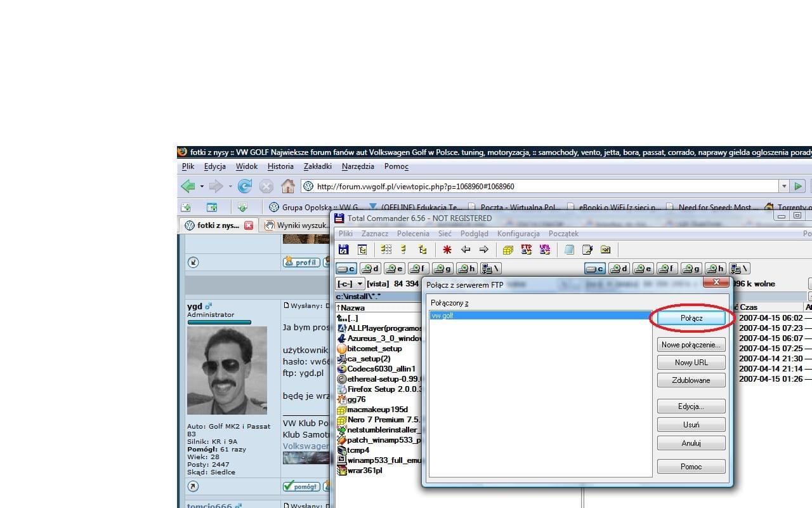
Task: Go to Firefox home page icon
Action: (288, 186)
